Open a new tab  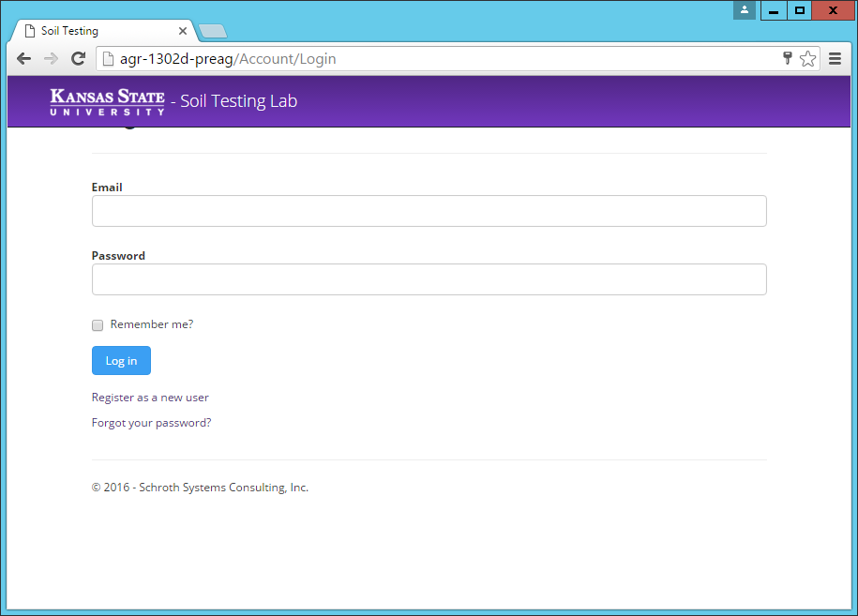tap(213, 32)
